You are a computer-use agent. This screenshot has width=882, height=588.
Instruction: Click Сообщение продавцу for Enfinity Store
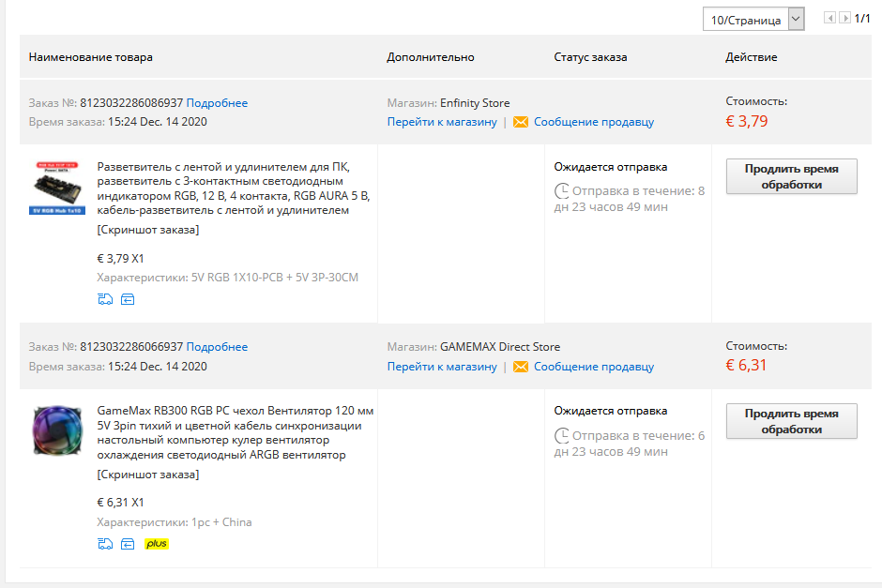pos(594,122)
